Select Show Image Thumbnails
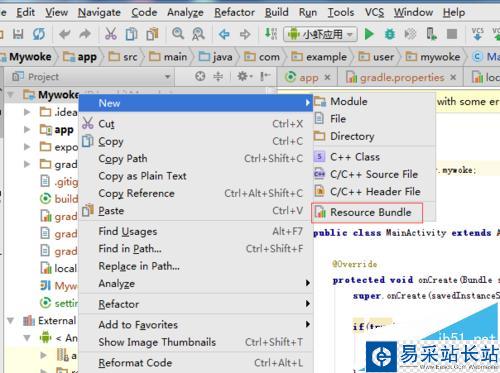500x373 pixels. point(196,342)
